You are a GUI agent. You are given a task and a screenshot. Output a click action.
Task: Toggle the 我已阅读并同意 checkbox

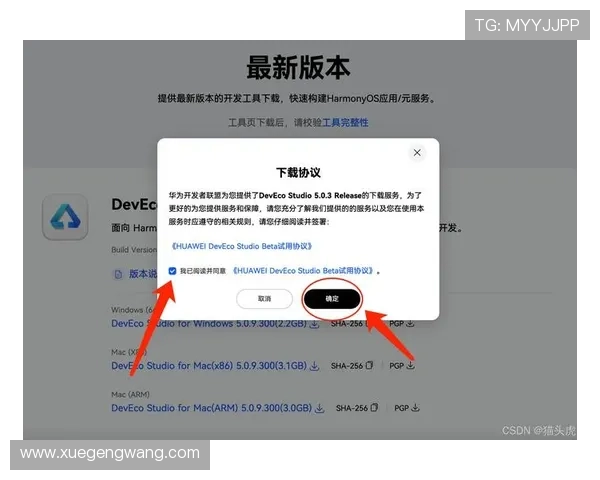tap(172, 271)
